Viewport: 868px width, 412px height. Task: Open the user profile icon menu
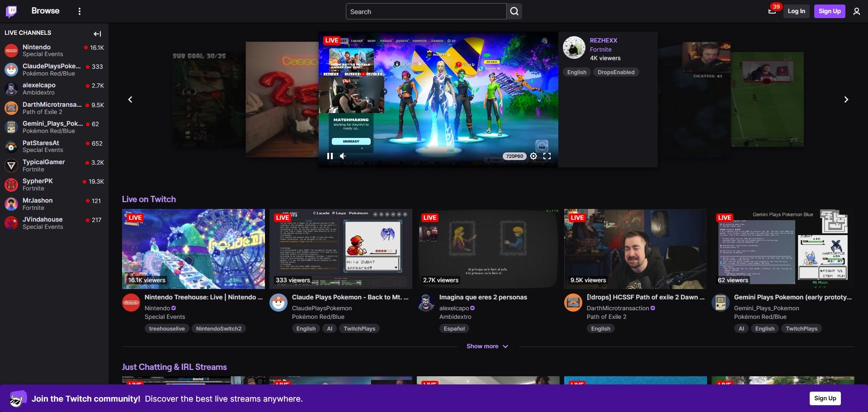pyautogui.click(x=857, y=11)
